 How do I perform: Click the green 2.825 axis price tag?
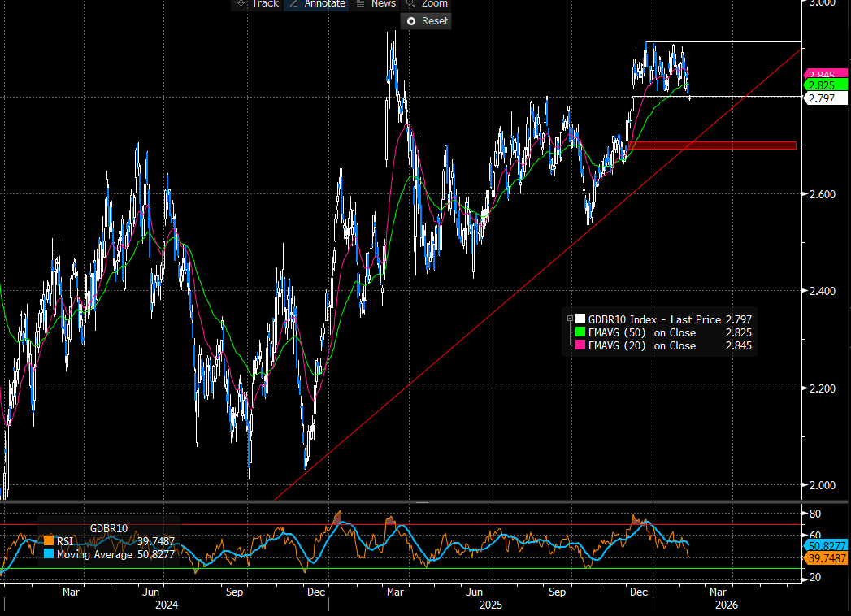point(823,85)
